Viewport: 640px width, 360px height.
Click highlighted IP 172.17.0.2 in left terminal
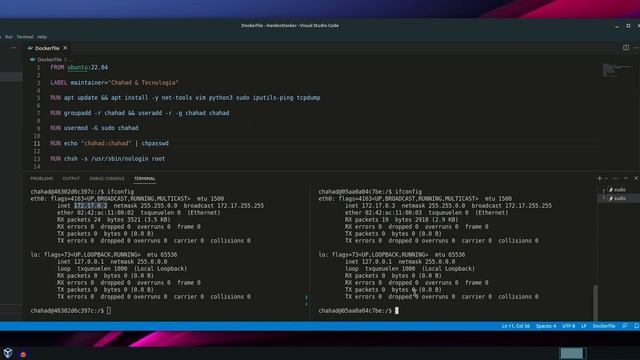point(91,206)
